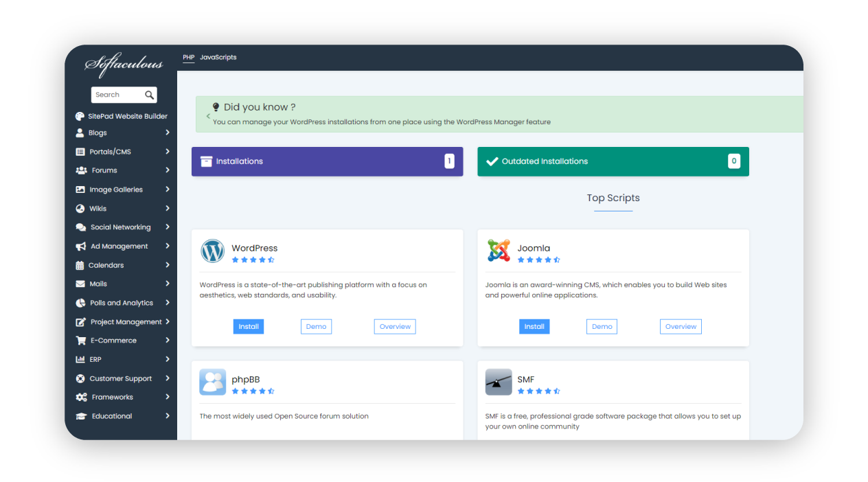Click the Installations archive box icon

click(206, 161)
